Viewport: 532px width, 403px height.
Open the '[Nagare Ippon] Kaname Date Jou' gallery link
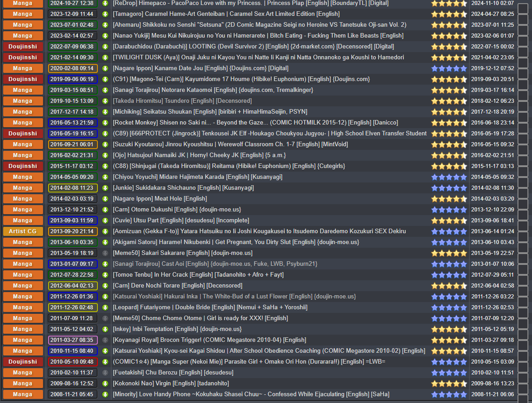pos(201,68)
